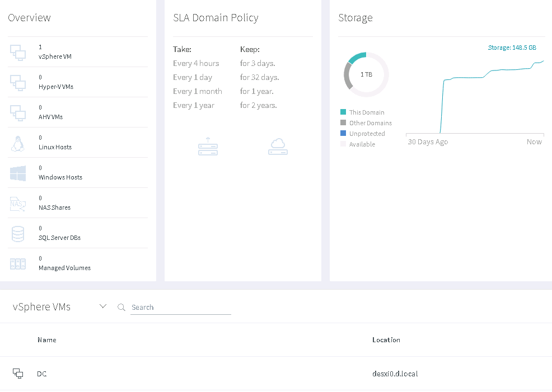
Task: Click the vSphere VM count icon
Action: 18,53
